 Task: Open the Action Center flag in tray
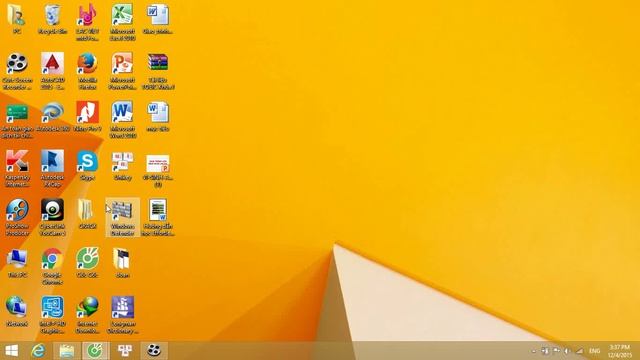coord(556,351)
